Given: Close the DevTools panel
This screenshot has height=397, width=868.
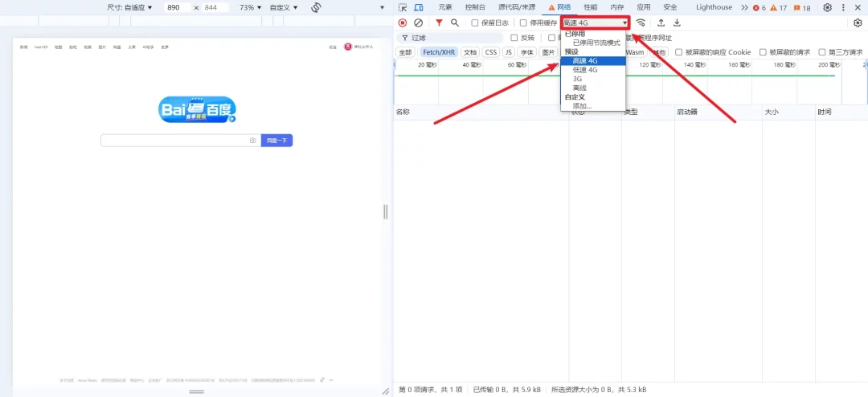Looking at the screenshot, I should (x=858, y=7).
